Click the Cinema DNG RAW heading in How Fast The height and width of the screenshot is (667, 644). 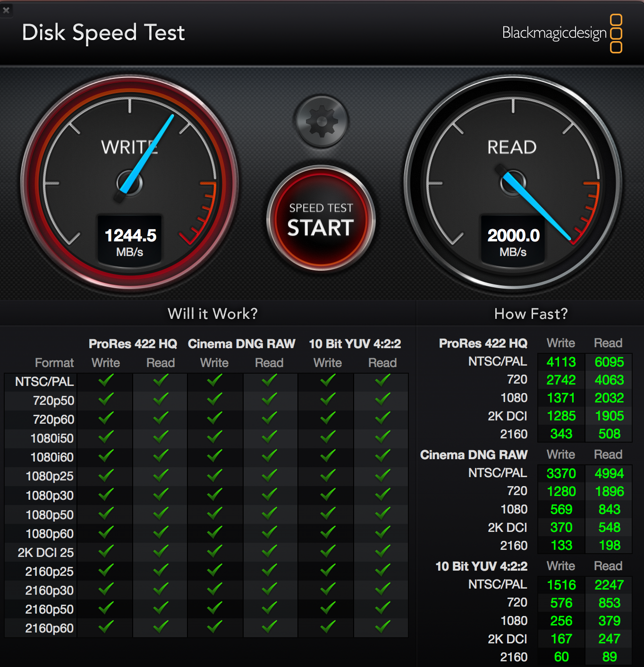pos(474,455)
